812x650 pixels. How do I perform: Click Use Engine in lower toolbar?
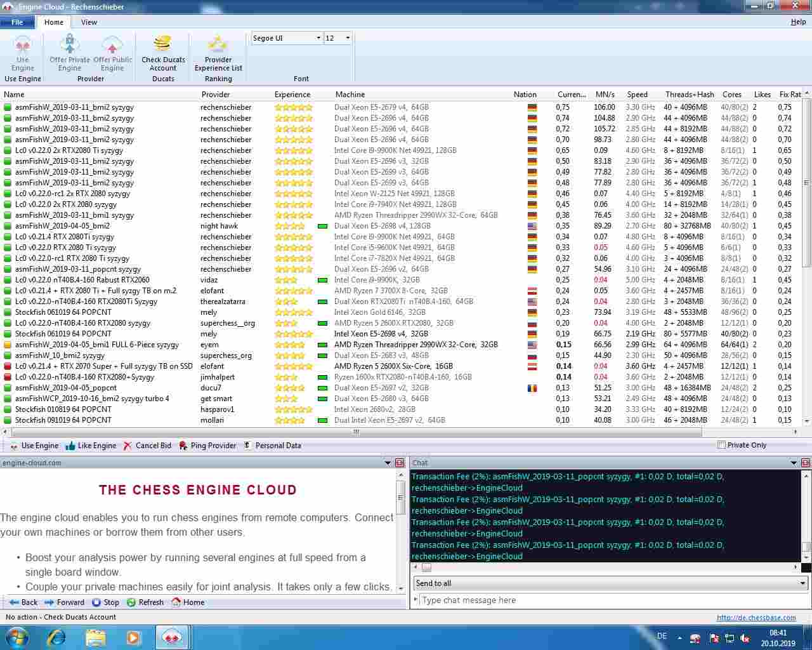click(x=34, y=446)
